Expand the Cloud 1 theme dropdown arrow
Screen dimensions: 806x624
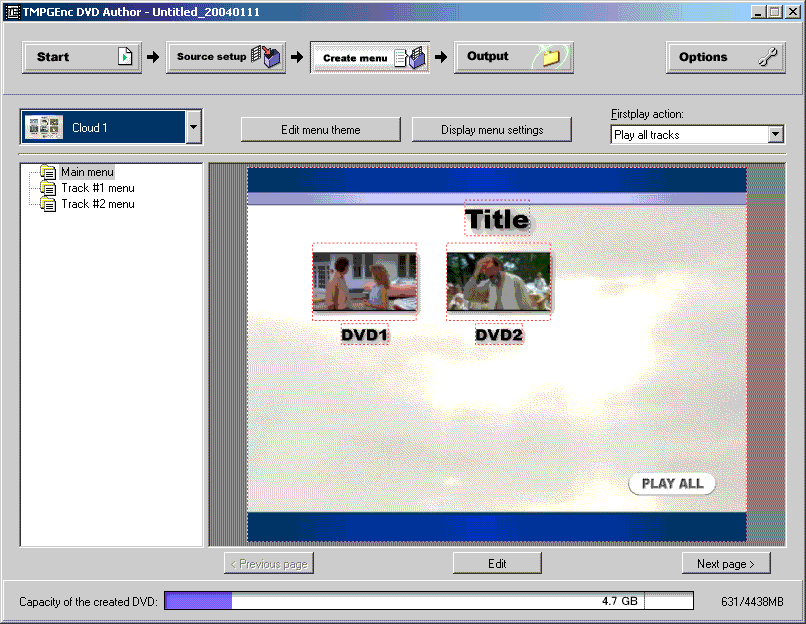point(193,127)
